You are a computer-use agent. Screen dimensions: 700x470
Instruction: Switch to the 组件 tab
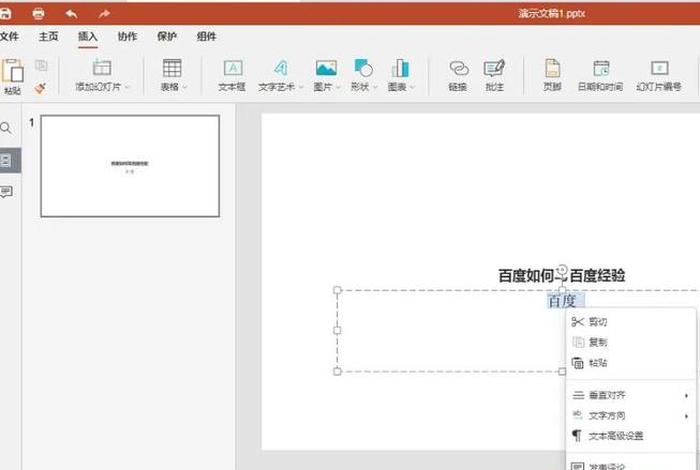coord(206,37)
